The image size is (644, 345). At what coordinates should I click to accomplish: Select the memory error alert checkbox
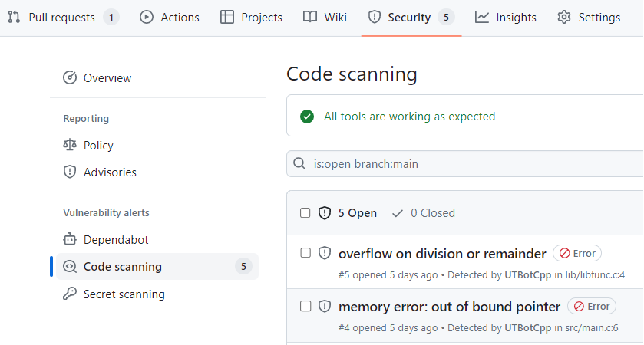click(305, 306)
